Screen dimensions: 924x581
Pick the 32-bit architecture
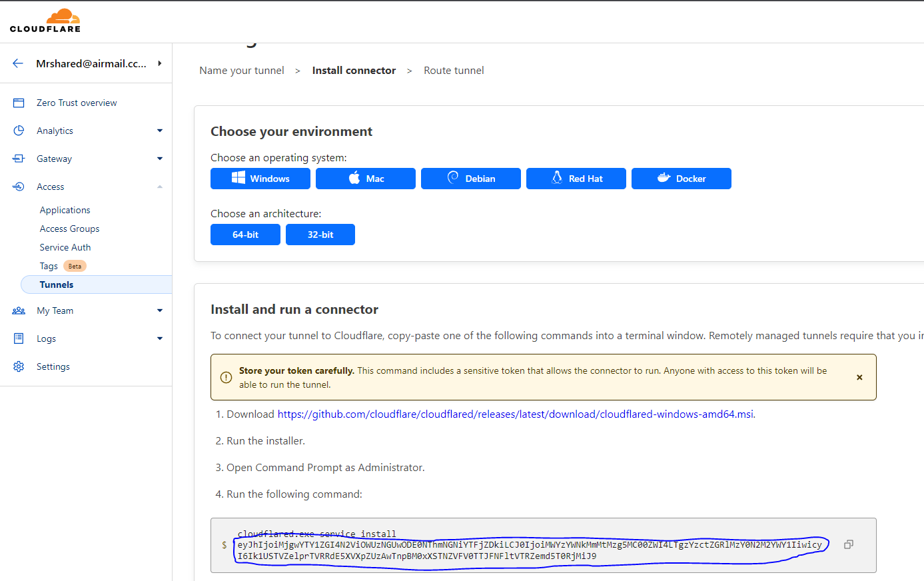click(x=320, y=235)
